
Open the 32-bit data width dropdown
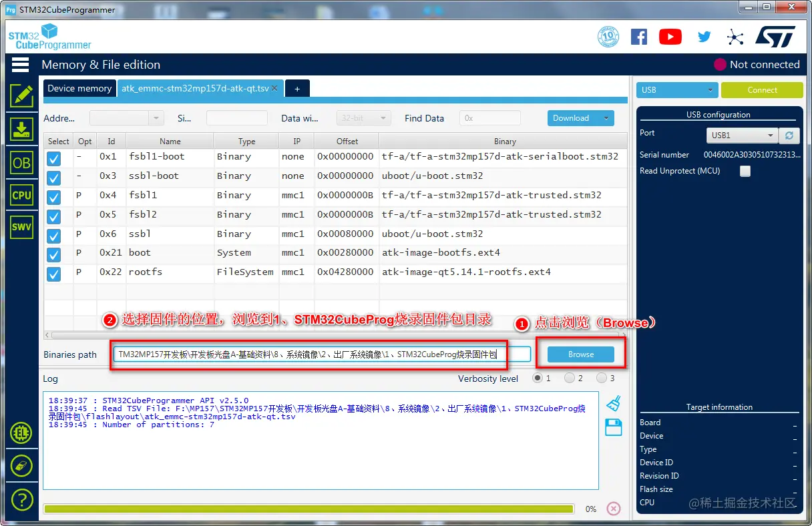pos(363,118)
